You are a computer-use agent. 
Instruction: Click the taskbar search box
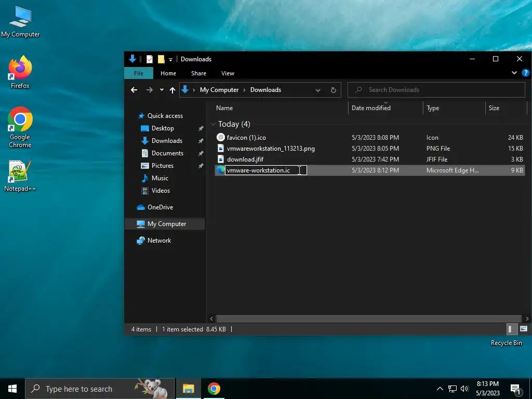[100, 389]
